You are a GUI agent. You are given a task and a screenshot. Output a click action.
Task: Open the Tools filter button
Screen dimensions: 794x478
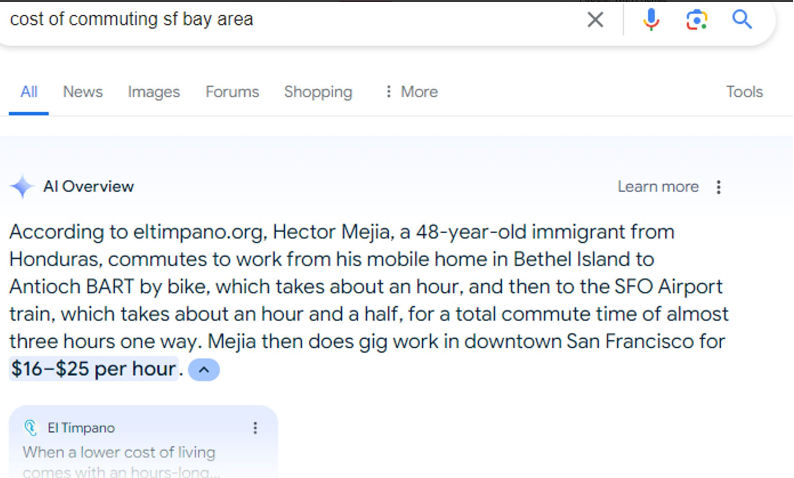(744, 92)
